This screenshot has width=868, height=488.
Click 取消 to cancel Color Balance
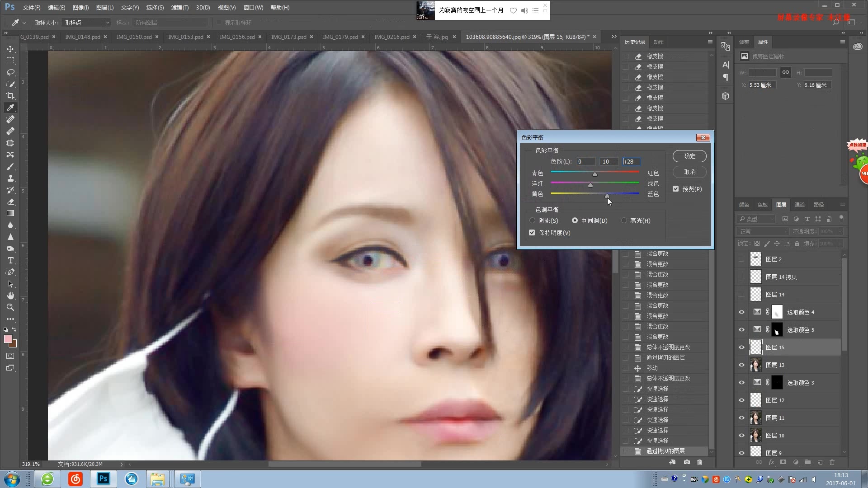click(689, 172)
